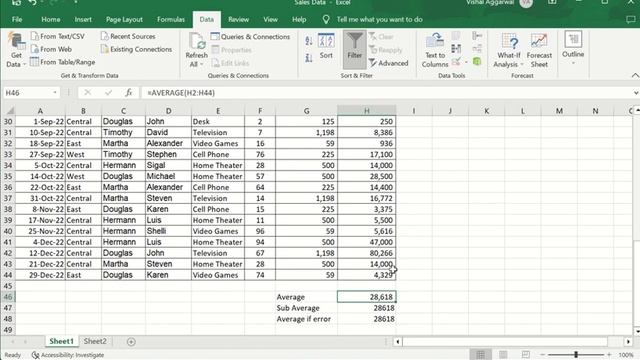Sort Z to A descending
Image resolution: width=640 pixels, height=360 pixels.
click(x=309, y=58)
